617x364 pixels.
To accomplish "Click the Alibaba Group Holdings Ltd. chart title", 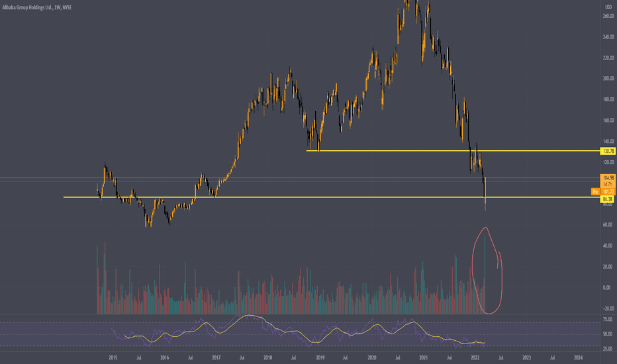I will [x=37, y=7].
